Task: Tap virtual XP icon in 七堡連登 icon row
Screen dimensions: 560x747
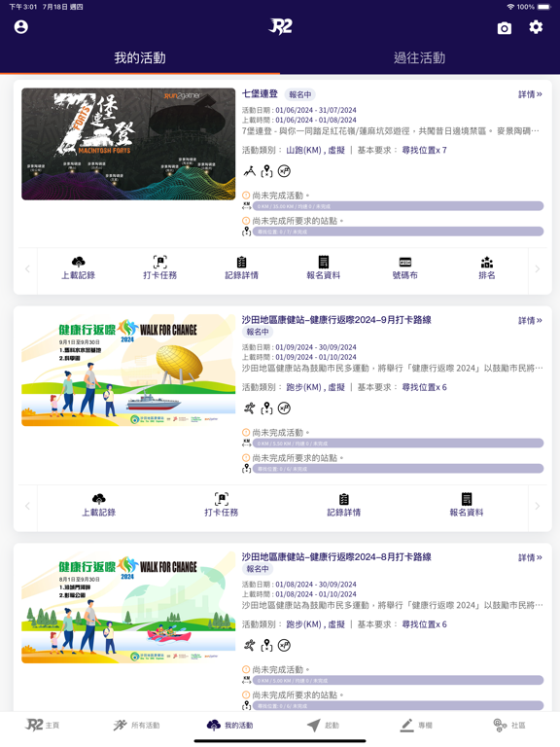Action: click(284, 171)
